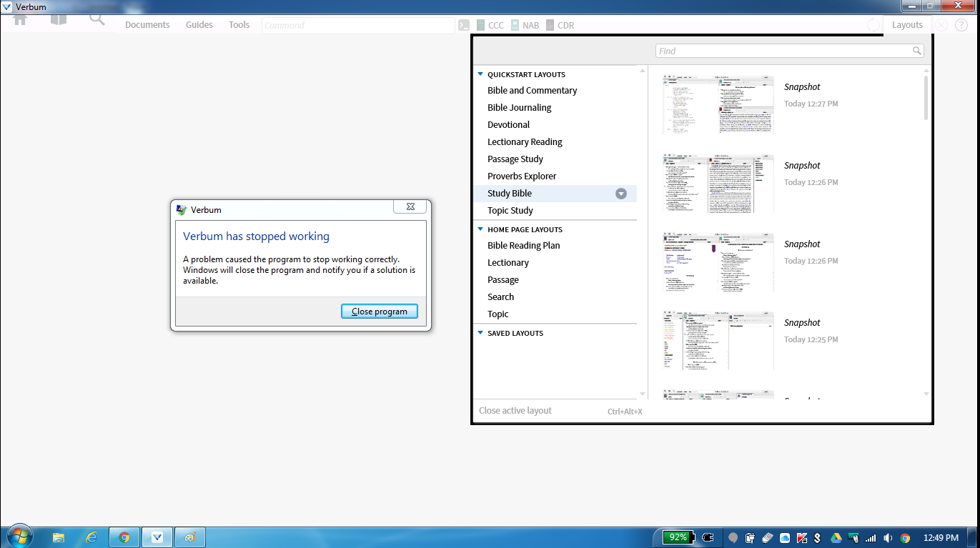Select Search home page layout
980x548 pixels.
pos(501,297)
